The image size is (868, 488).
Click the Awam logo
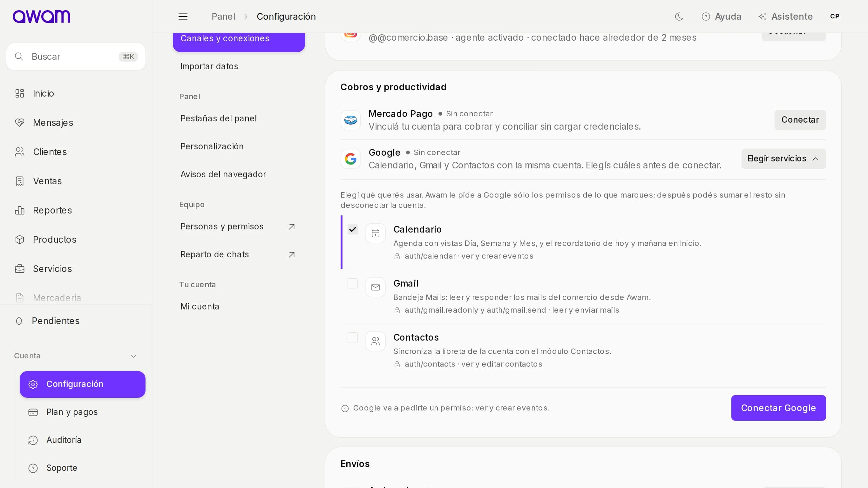(x=41, y=16)
